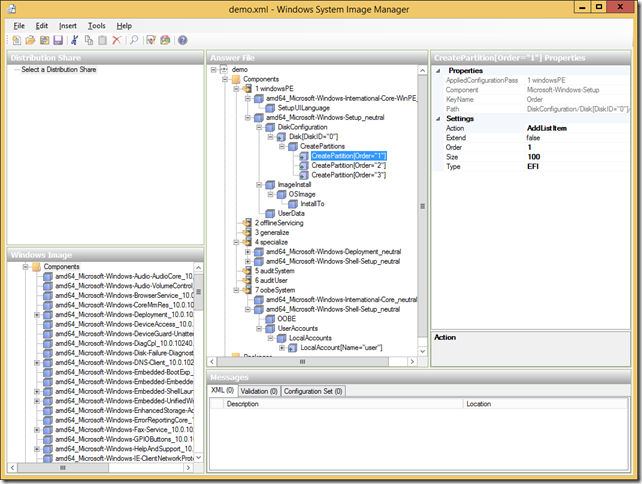The height and width of the screenshot is (484, 642).
Task: Open the Help menu
Action: [x=124, y=26]
